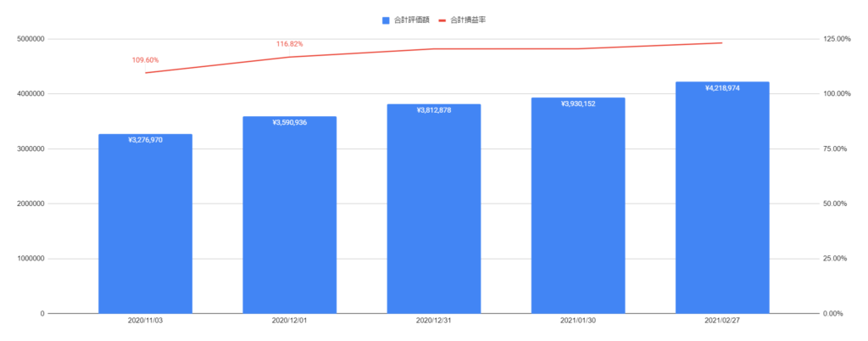Click the 50.00% right axis label

[837, 204]
